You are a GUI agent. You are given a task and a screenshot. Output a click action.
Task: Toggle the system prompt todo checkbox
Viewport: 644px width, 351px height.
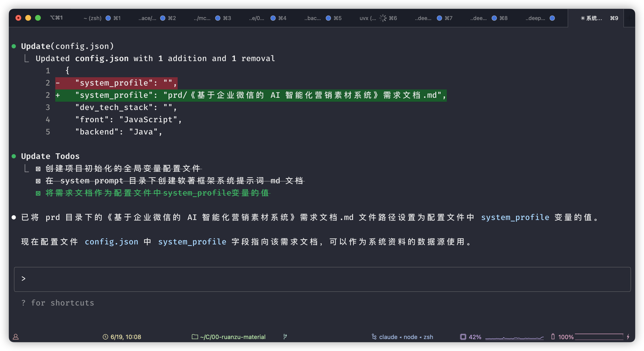pyautogui.click(x=38, y=181)
